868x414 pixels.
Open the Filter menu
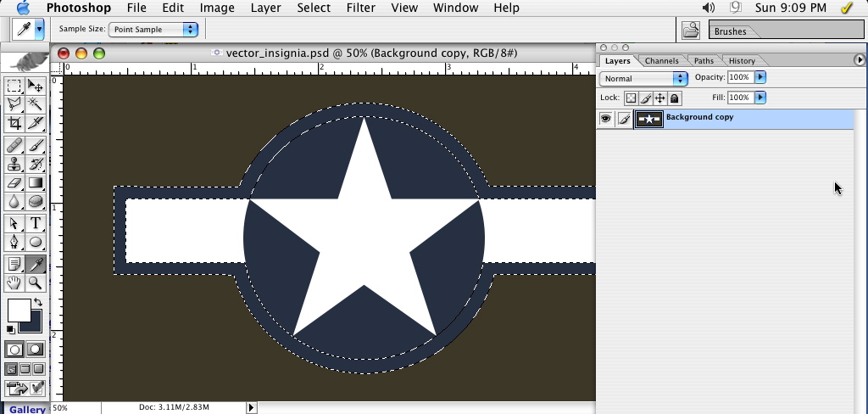(361, 8)
